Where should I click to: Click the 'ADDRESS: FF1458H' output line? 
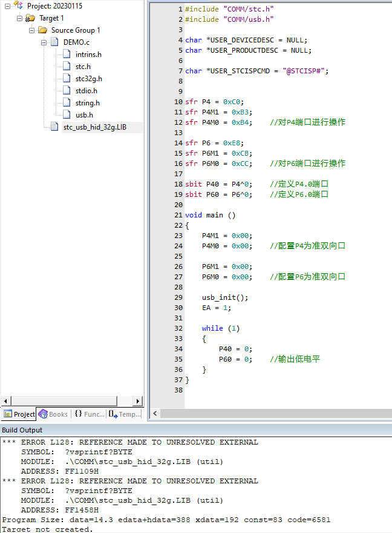(x=60, y=510)
